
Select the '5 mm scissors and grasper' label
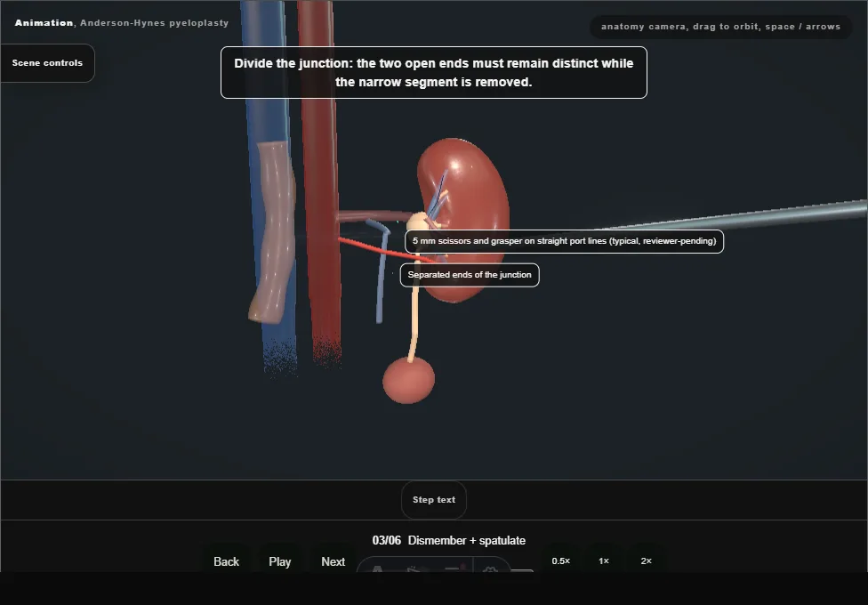(x=564, y=242)
